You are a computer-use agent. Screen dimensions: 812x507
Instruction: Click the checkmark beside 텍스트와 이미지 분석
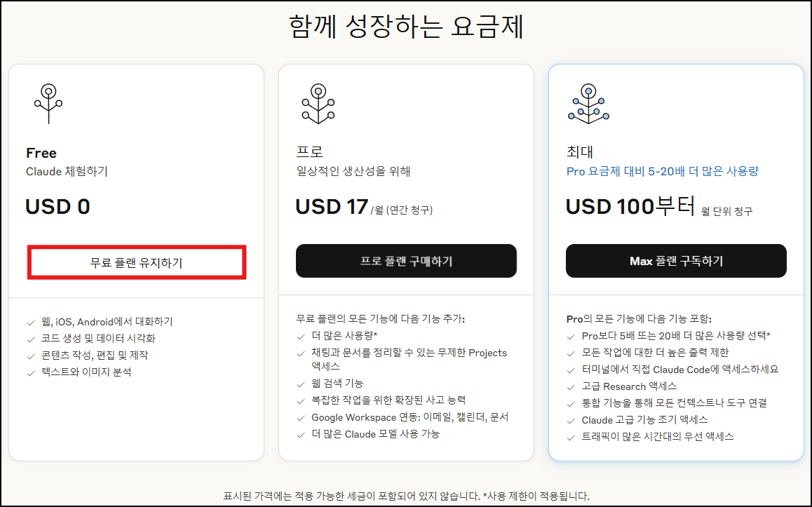pos(29,372)
